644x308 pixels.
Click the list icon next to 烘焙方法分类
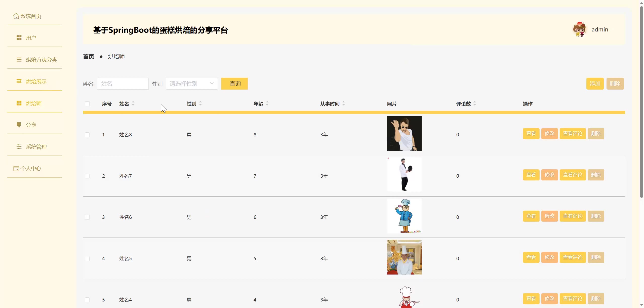(x=19, y=60)
